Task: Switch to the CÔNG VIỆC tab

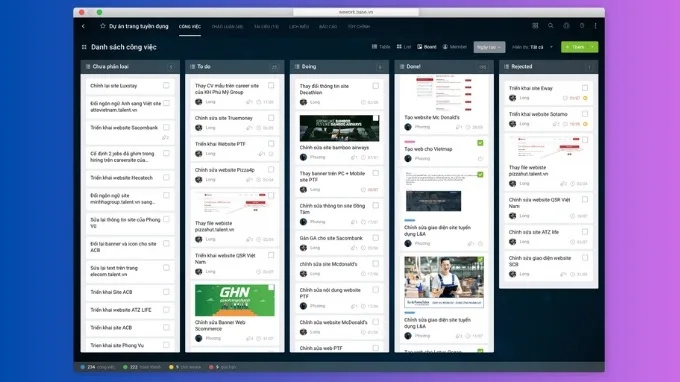Action: [x=190, y=26]
